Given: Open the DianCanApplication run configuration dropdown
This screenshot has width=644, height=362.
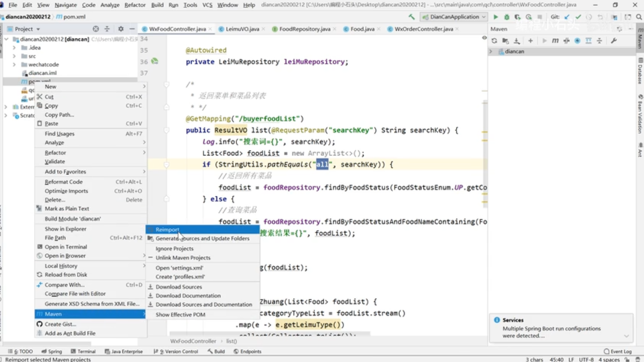Looking at the screenshot, I should pos(454,17).
